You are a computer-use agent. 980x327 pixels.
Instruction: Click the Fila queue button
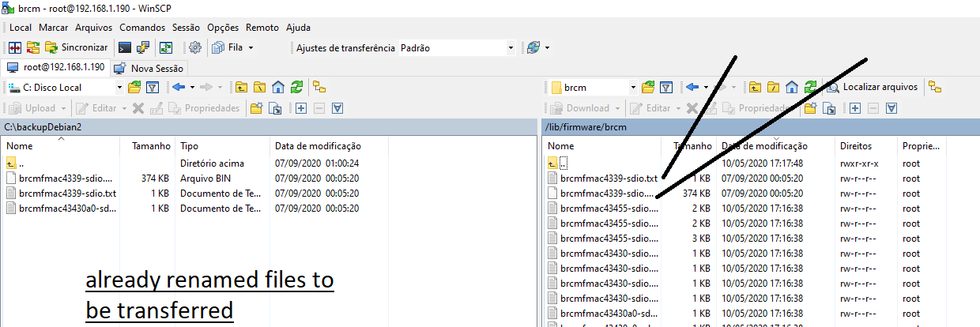pos(228,47)
